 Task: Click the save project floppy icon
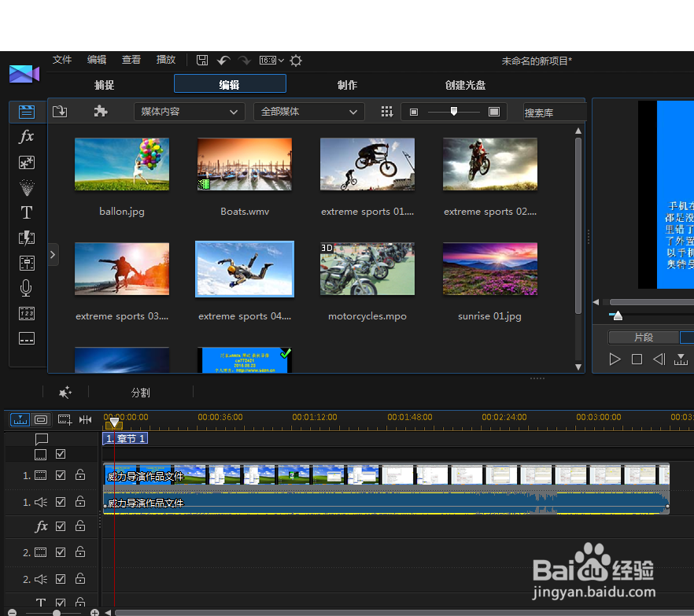click(202, 61)
